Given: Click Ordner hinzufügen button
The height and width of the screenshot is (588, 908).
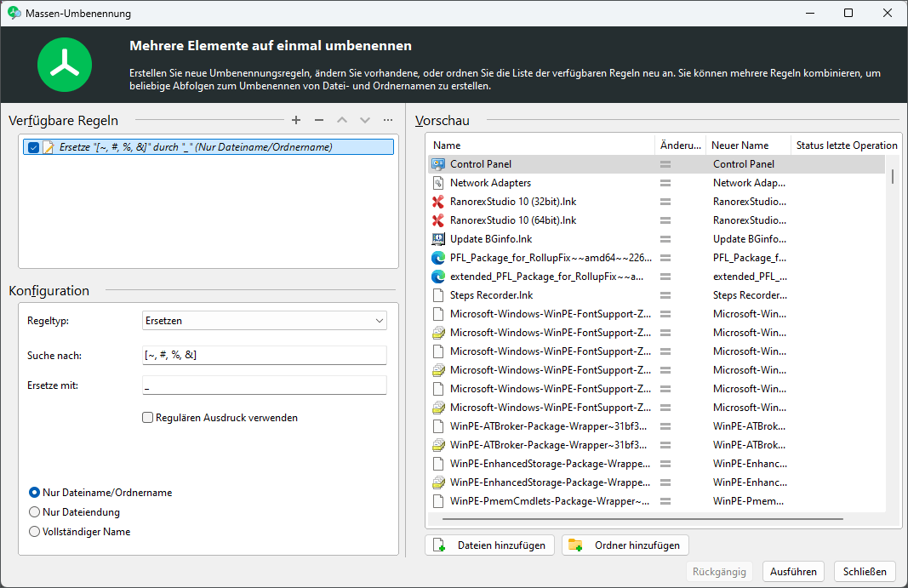Looking at the screenshot, I should click(625, 545).
